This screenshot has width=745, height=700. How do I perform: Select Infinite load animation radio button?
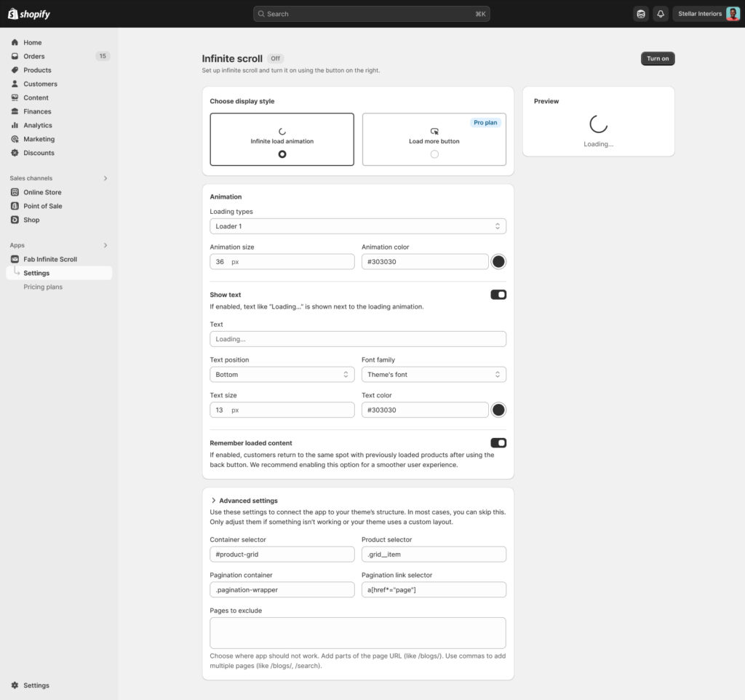point(282,154)
